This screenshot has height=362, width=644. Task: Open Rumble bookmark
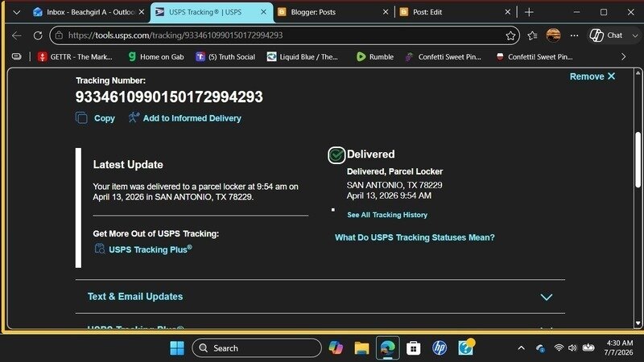tap(375, 57)
